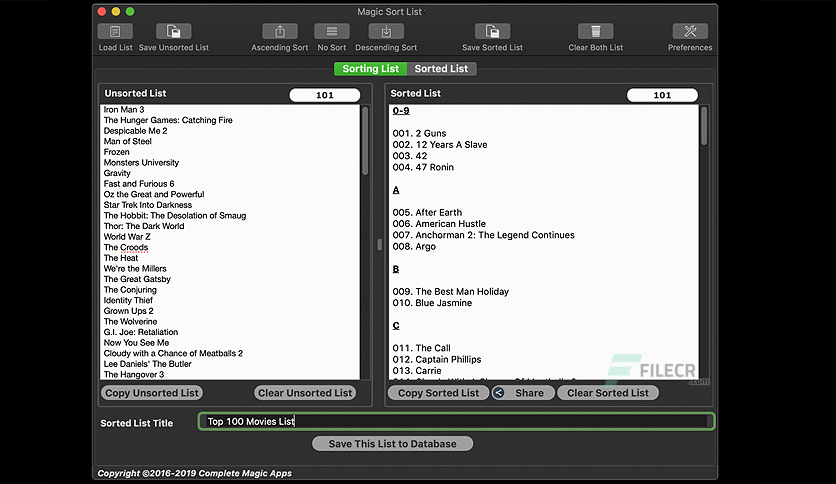Click Save This List to Database

click(x=392, y=443)
